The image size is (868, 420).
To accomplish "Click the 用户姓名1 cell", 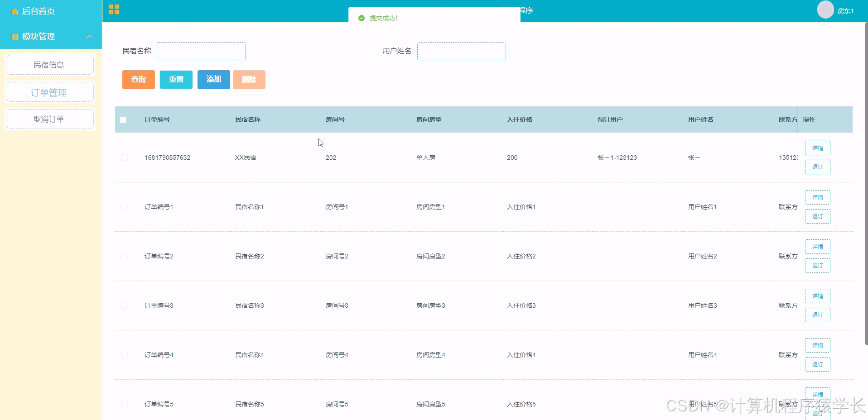I will pyautogui.click(x=703, y=207).
